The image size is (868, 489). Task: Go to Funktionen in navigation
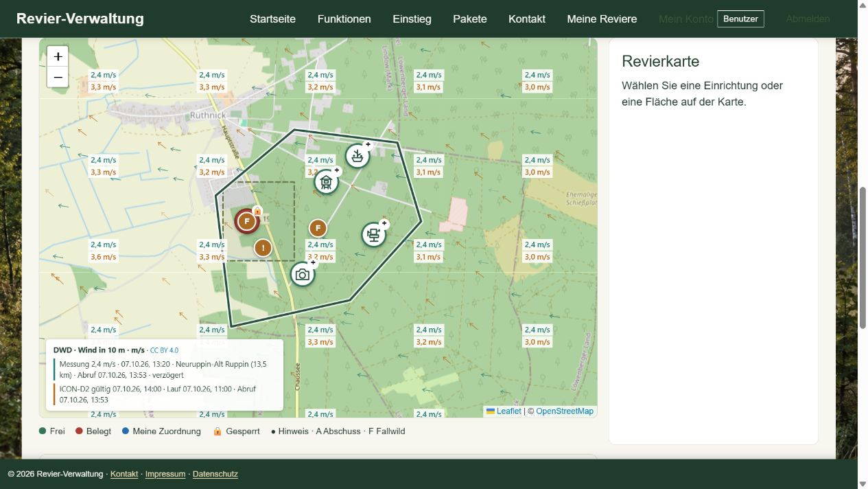tap(344, 19)
